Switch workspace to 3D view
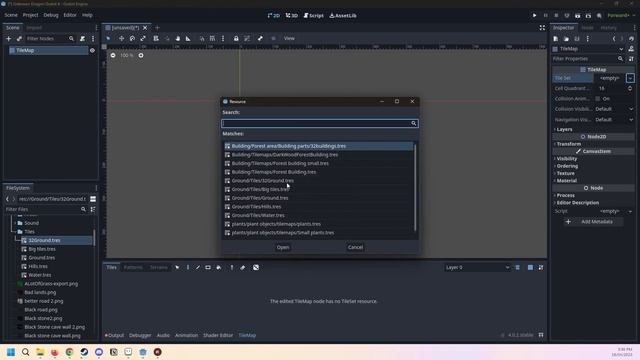The width and height of the screenshot is (640, 360). tap(291, 16)
